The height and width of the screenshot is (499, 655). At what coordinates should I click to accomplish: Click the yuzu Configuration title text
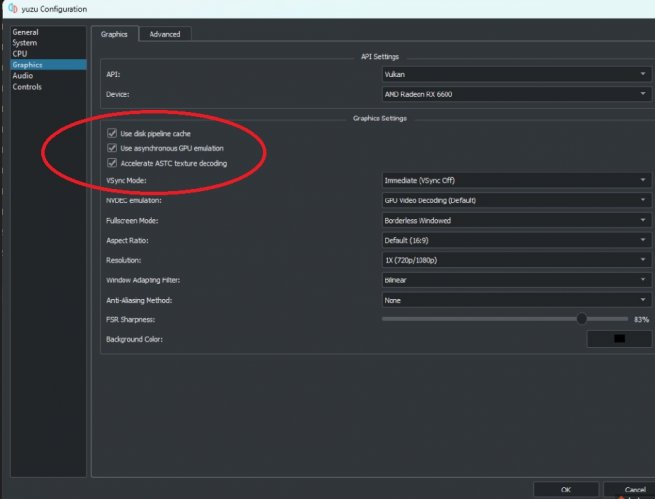[54, 9]
